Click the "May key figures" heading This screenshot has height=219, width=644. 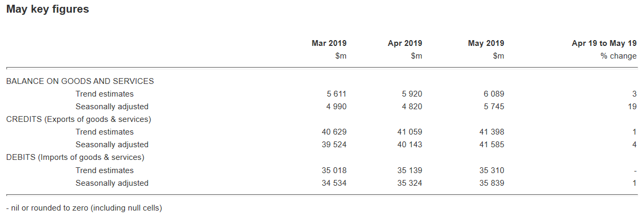(48, 9)
